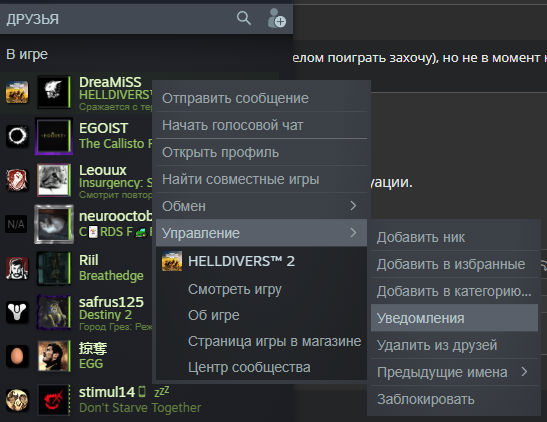This screenshot has width=547, height=422.
Task: Select Добавить ник
Action: pos(454,237)
